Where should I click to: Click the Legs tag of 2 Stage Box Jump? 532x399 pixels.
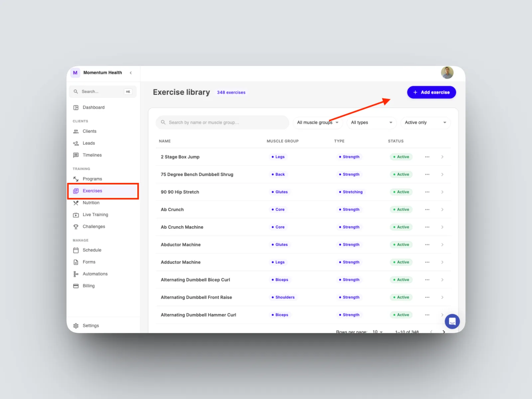point(278,157)
